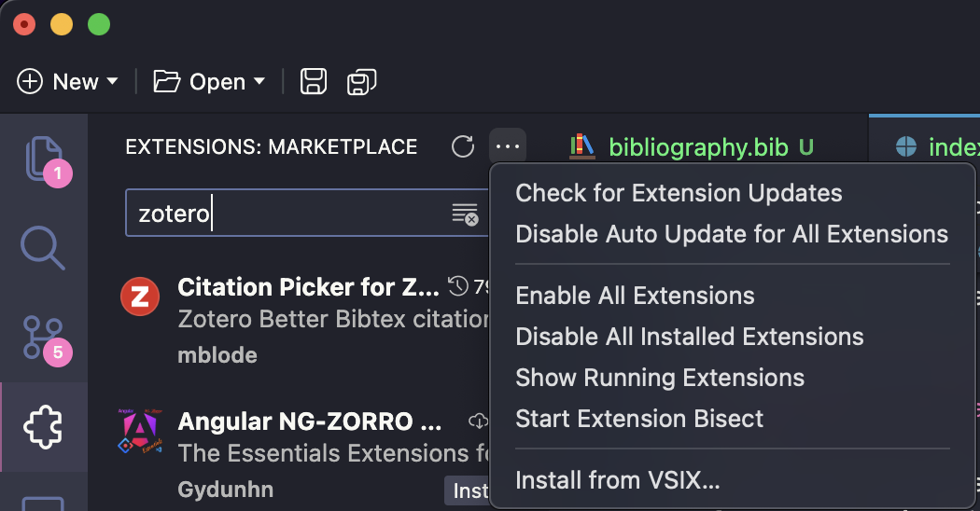
Task: Click the three-dot Views and More Actions button
Action: [508, 146]
